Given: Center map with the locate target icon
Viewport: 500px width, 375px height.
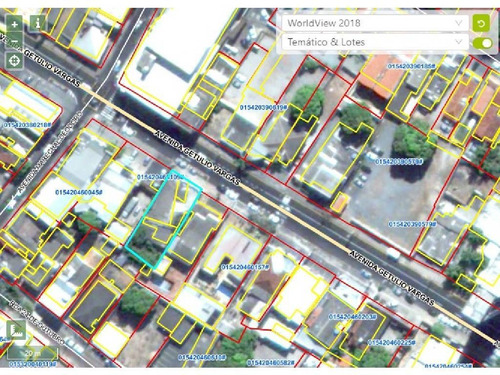Looking at the screenshot, I should tap(14, 61).
